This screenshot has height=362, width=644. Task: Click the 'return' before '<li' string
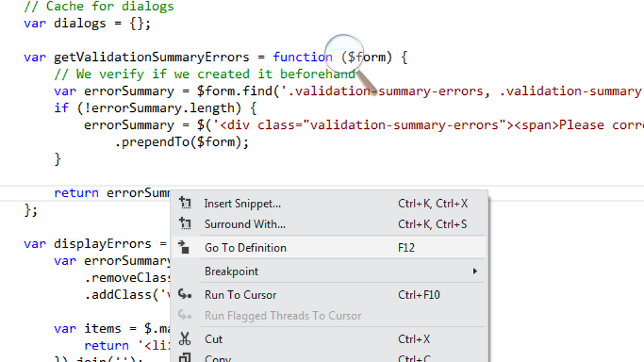[x=106, y=346]
